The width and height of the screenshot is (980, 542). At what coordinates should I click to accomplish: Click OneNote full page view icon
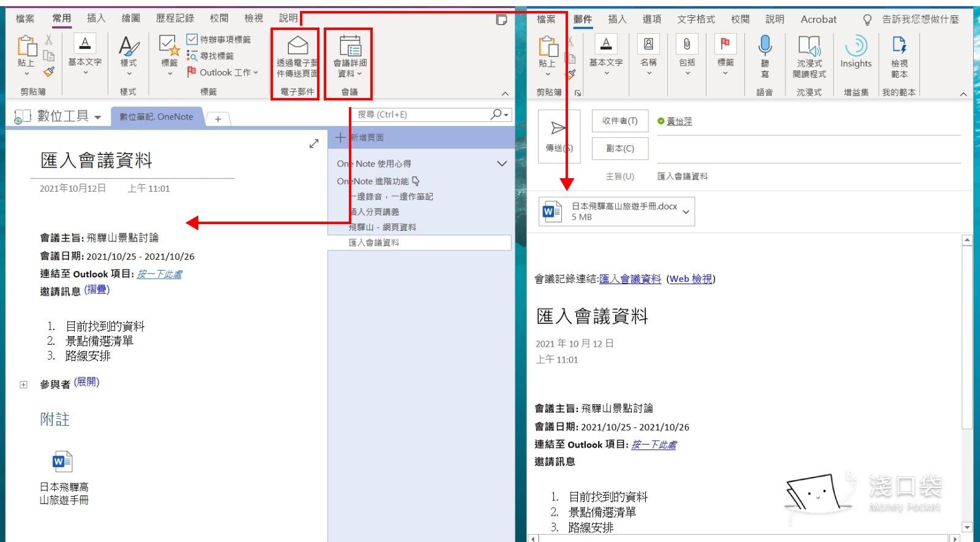[501, 20]
